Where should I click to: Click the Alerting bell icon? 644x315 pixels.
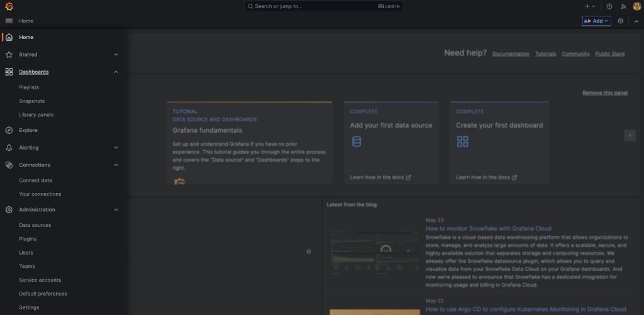9,147
